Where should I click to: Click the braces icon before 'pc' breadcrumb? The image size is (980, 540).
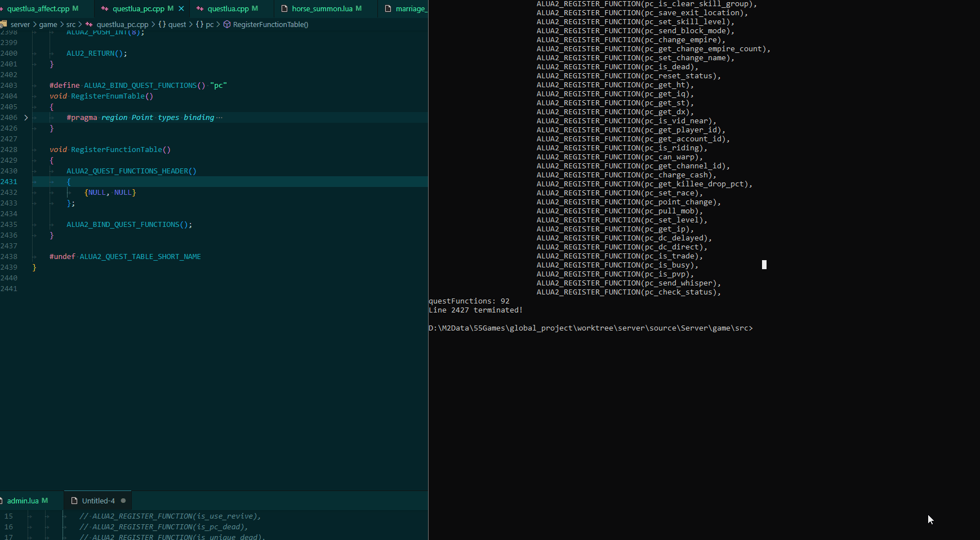(199, 24)
